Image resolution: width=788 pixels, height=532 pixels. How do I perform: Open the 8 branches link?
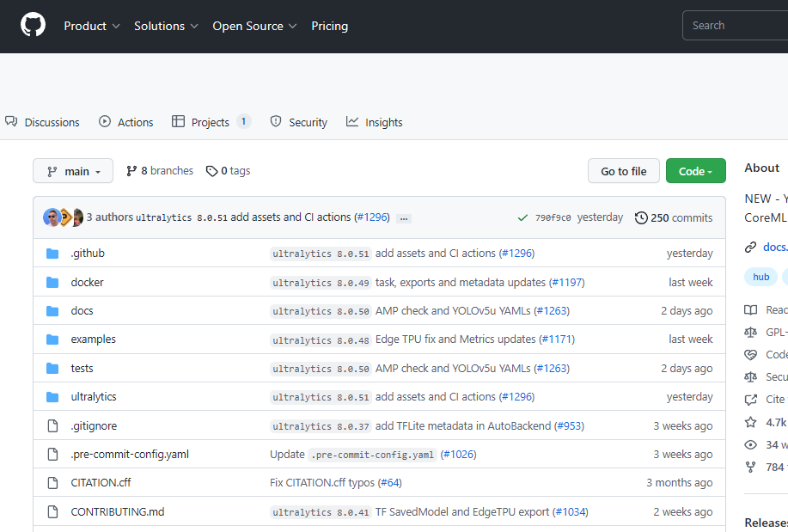coord(160,171)
